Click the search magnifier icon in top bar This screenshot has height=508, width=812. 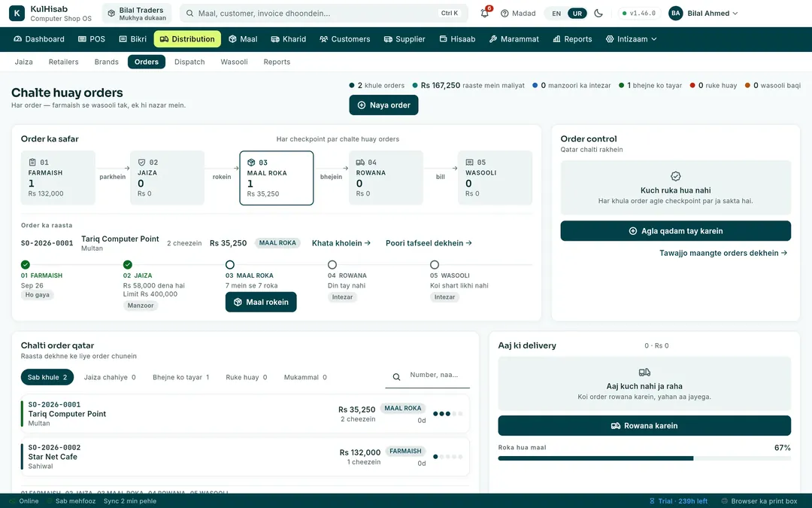tap(190, 14)
